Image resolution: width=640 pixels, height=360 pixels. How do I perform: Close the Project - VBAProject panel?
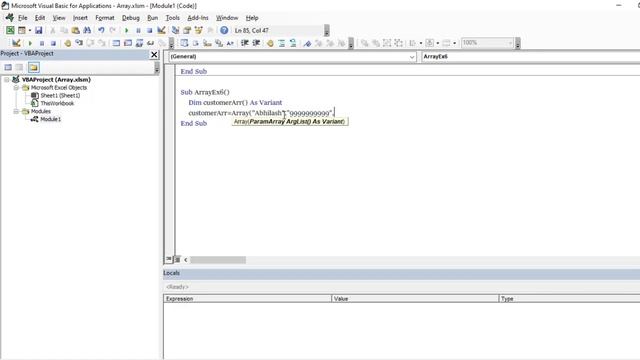154,55
